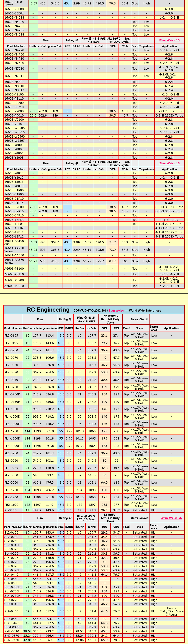Open Stan Weiss 15 link above 16603-Y8010 row
Screen dimensions: 188x644
click(169, 163)
